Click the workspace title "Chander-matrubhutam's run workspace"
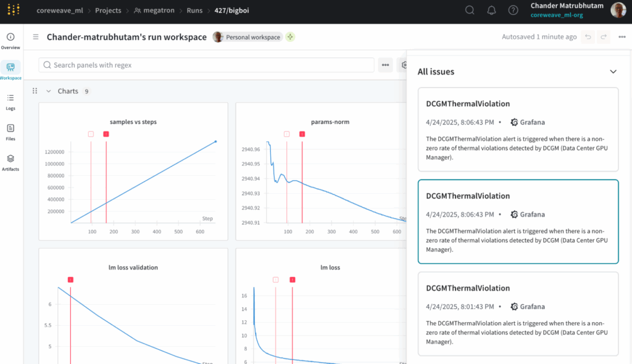This screenshot has width=632, height=364. (127, 37)
